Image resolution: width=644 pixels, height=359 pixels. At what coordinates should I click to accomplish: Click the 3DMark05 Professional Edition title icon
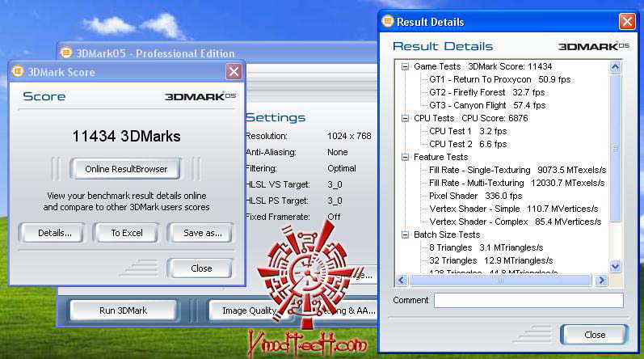[x=66, y=53]
